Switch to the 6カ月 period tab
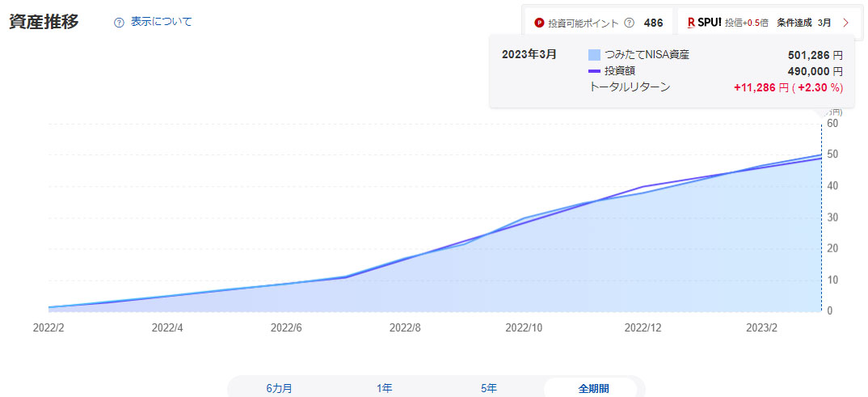The width and height of the screenshot is (868, 397). [280, 388]
